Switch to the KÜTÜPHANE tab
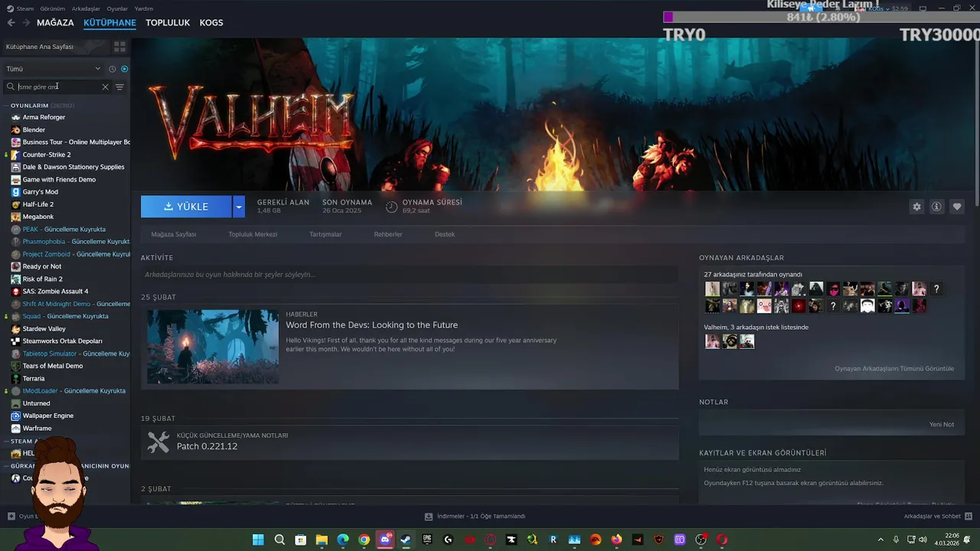The width and height of the screenshot is (980, 551). (109, 23)
